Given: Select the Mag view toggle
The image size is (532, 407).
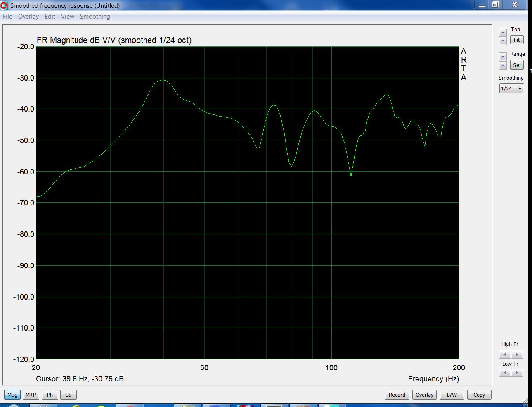Looking at the screenshot, I should (12, 395).
